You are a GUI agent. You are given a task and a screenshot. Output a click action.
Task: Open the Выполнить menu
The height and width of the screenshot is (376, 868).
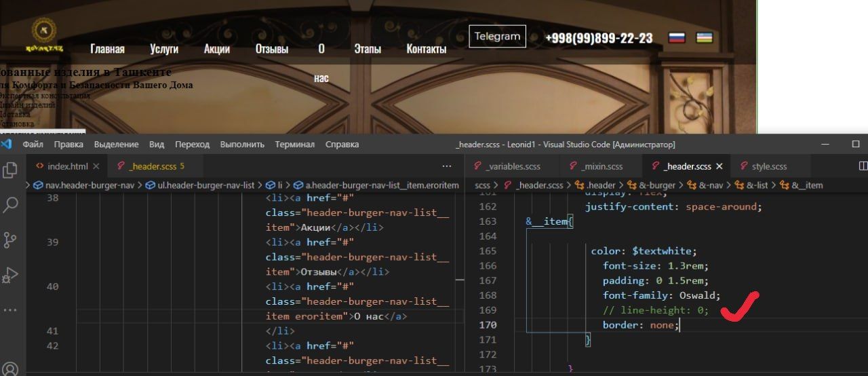[242, 145]
